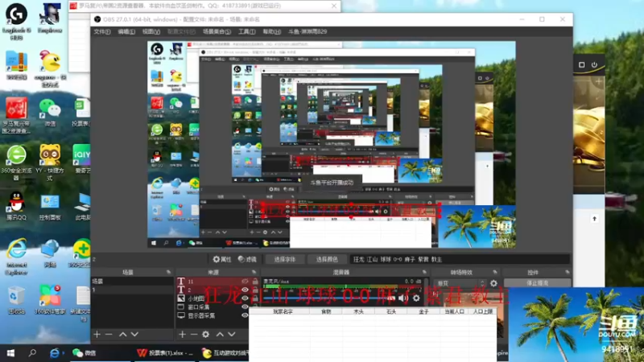The width and height of the screenshot is (644, 362).
Task: Click the 玩家名字 column header in table
Action: [x=283, y=311]
